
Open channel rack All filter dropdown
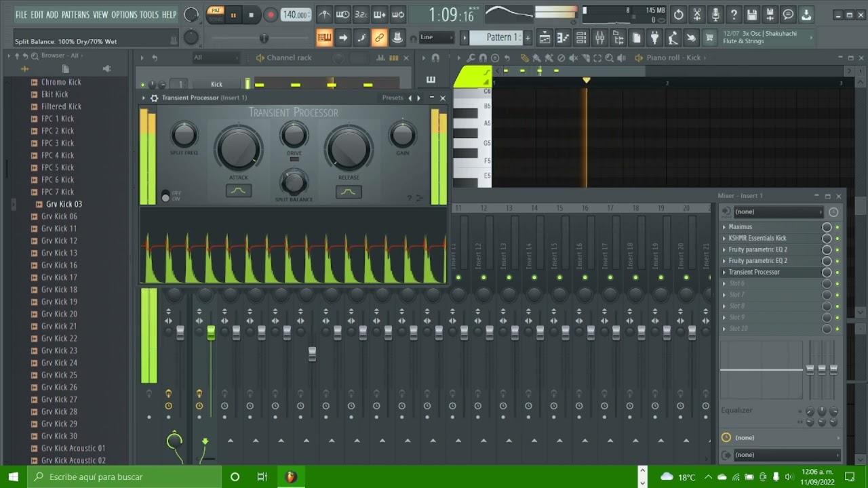pyautogui.click(x=217, y=58)
